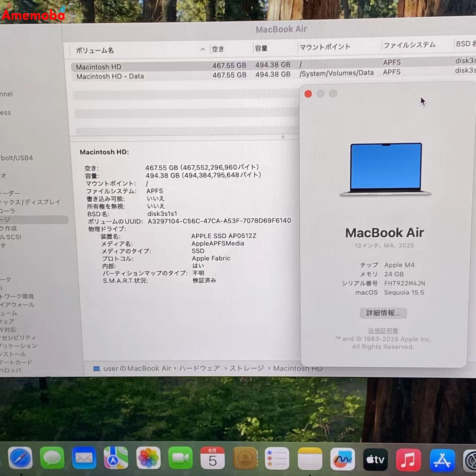Open Freeform from the Dock
The image size is (476, 476).
tap(342, 458)
